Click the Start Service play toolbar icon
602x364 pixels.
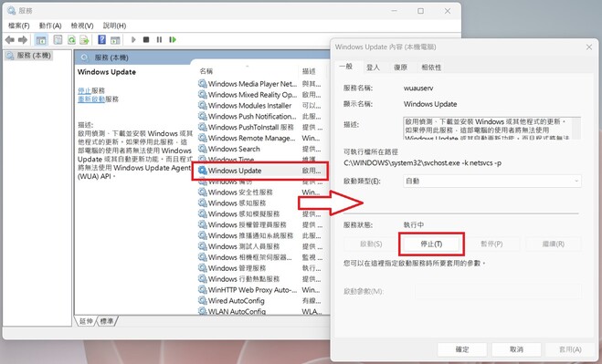point(133,39)
